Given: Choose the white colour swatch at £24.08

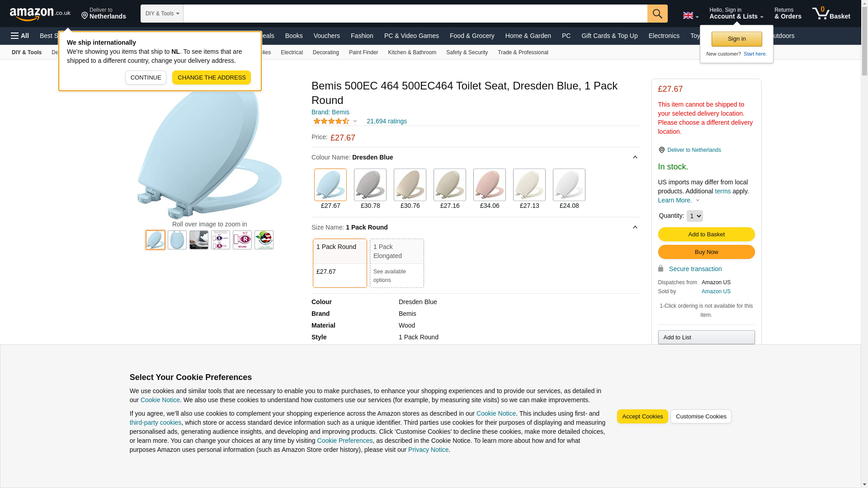Looking at the screenshot, I should (x=569, y=185).
